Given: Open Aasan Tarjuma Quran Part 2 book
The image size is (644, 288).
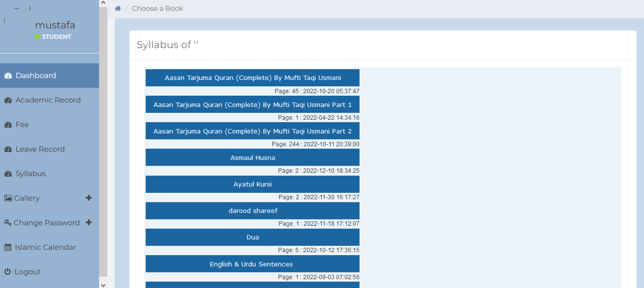Looking at the screenshot, I should point(253,131).
